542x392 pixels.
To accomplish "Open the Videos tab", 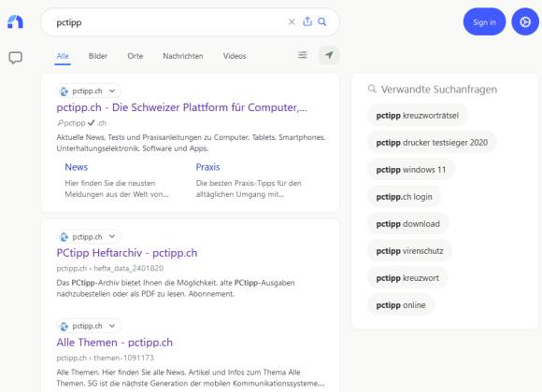I will (x=235, y=56).
